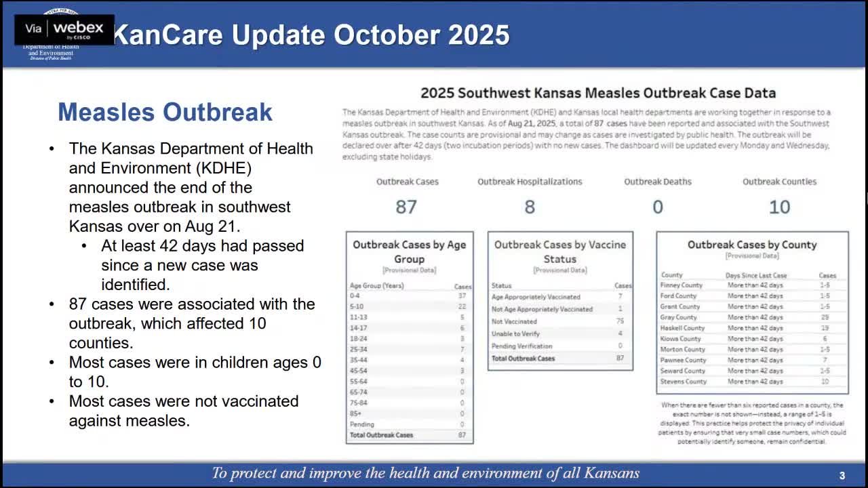868x488 pixels.
Task: Click the 5-10 age group cases value
Action: click(x=460, y=306)
